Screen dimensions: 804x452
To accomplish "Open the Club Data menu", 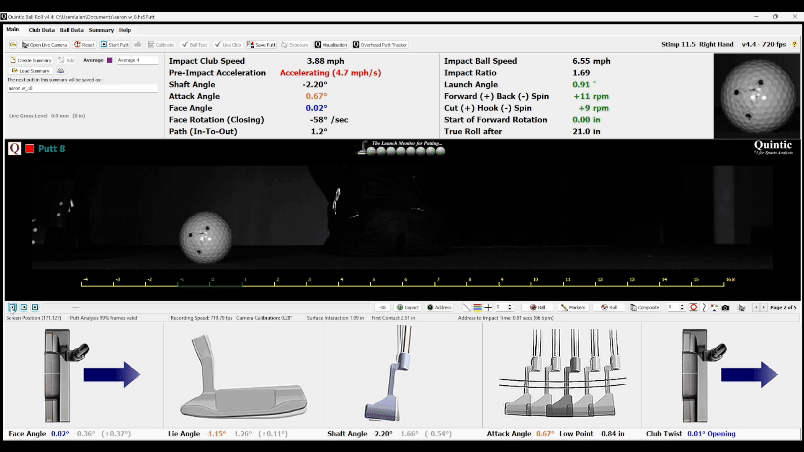I will [41, 30].
